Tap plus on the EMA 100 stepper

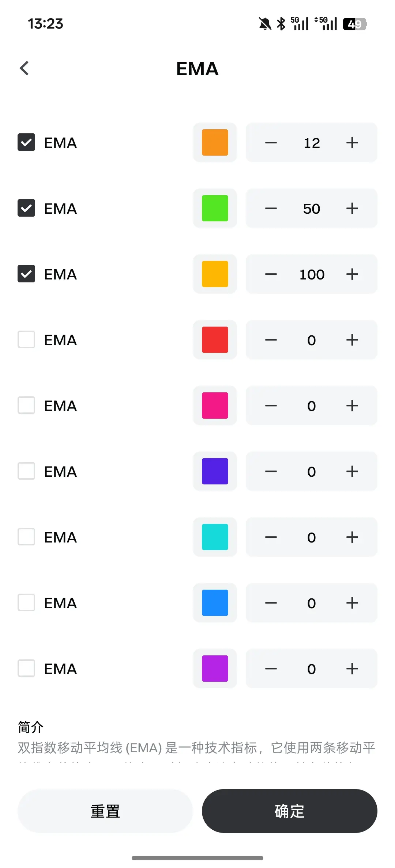pyautogui.click(x=352, y=274)
